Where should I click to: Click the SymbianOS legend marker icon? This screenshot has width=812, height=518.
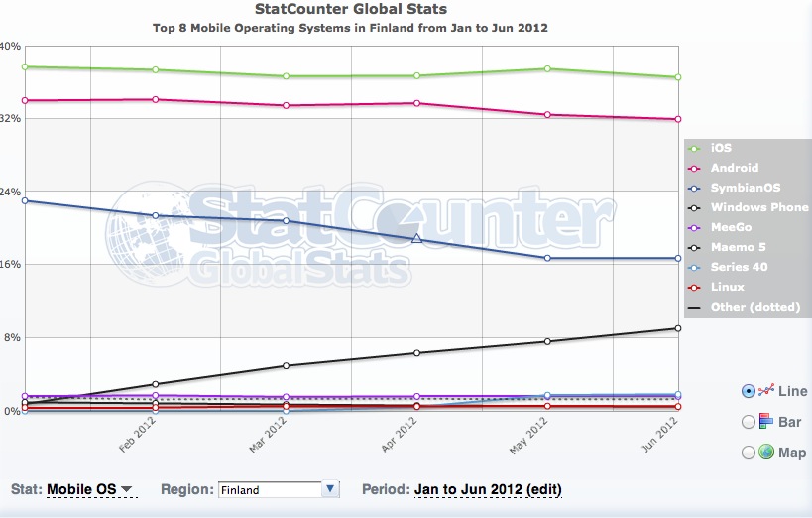tap(695, 188)
